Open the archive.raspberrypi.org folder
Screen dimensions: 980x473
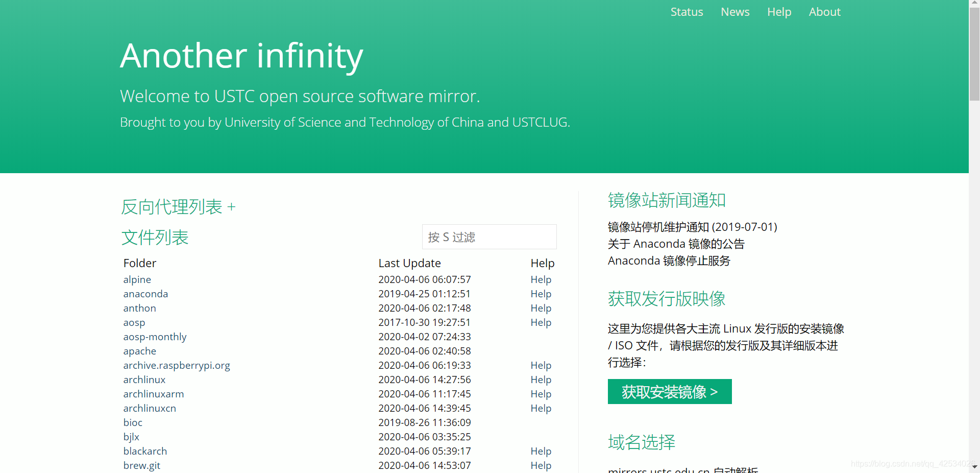coord(177,365)
